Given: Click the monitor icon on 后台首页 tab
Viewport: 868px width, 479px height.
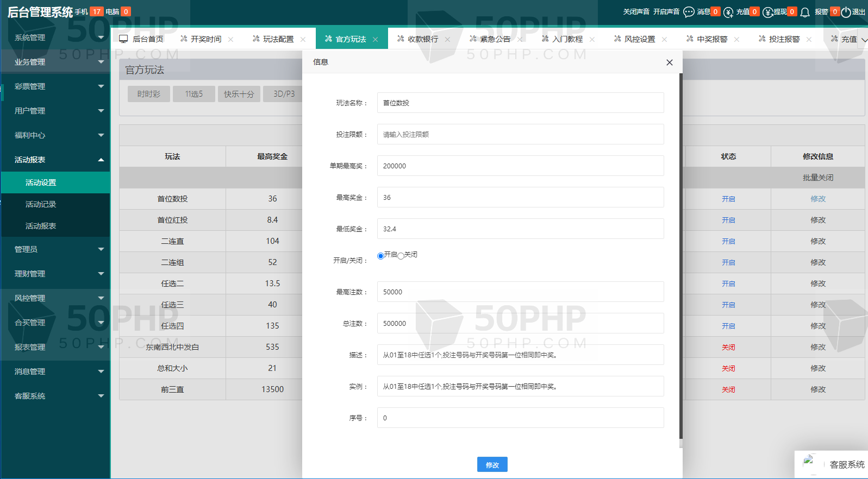Looking at the screenshot, I should pyautogui.click(x=123, y=39).
